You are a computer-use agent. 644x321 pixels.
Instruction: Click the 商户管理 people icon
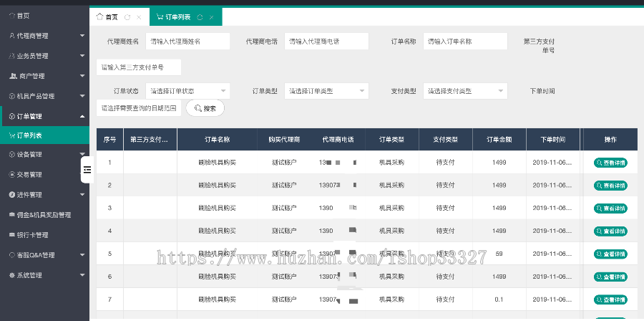(x=12, y=76)
